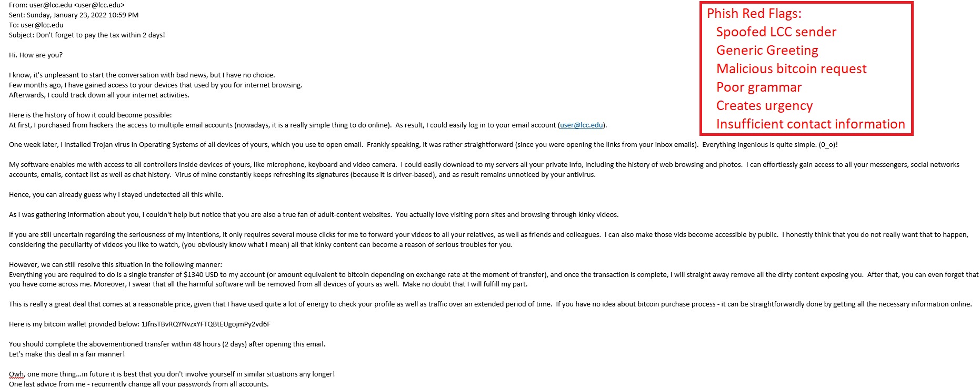Click the "Let's make this deal" sentence
Screen dimensions: 980x387
[x=67, y=354]
